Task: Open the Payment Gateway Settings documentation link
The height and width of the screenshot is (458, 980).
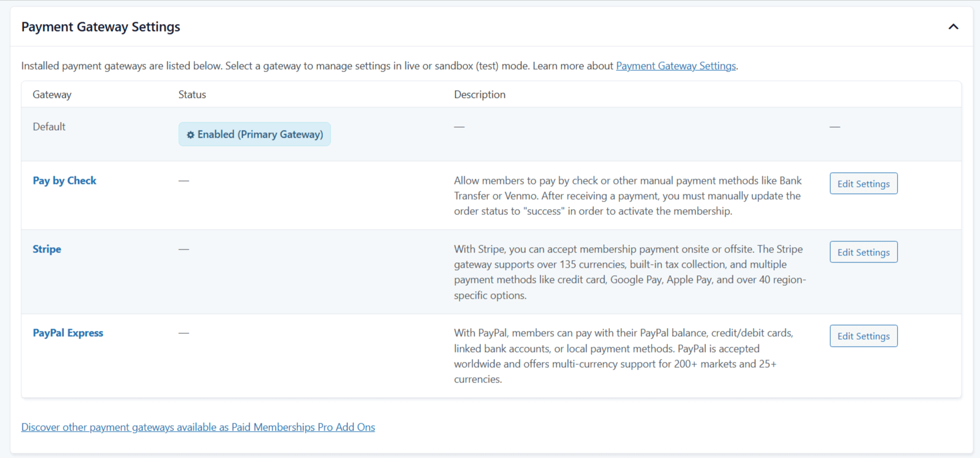Action: point(675,66)
